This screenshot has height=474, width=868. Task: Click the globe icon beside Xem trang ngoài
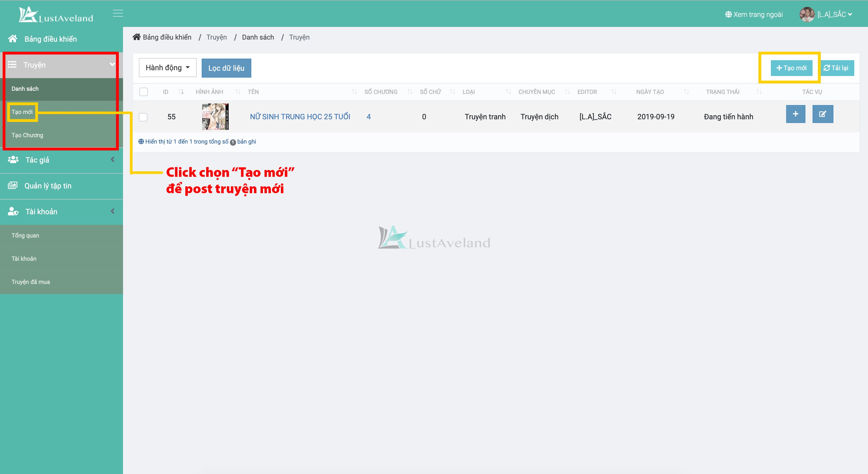[729, 15]
